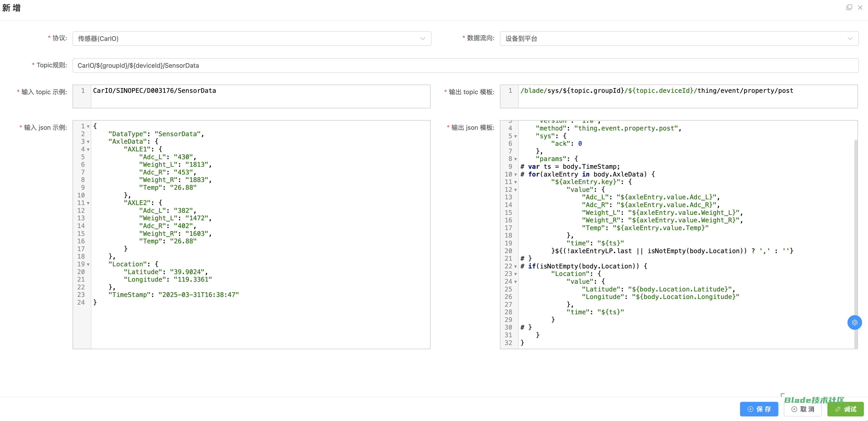Collapse the if statement fold arrow at output line 22
Screen dimensions: 868x421
tap(515, 267)
